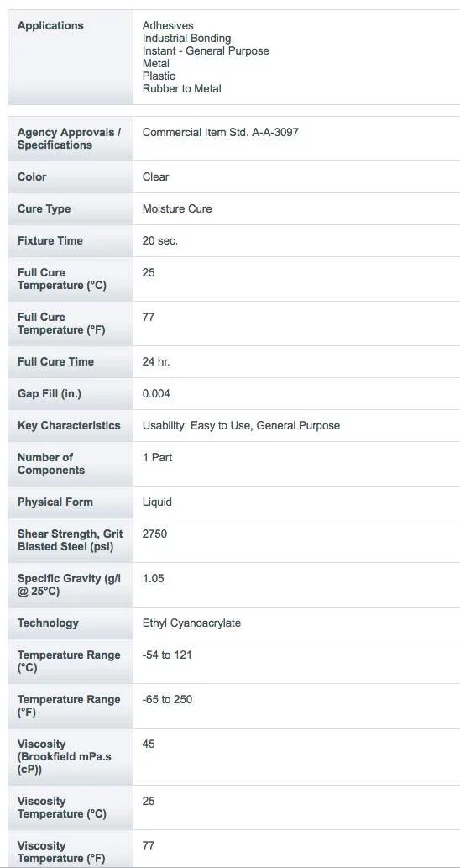This screenshot has height=868, width=460.
Task: Select the Key Characteristics usability text
Action: pos(241,426)
